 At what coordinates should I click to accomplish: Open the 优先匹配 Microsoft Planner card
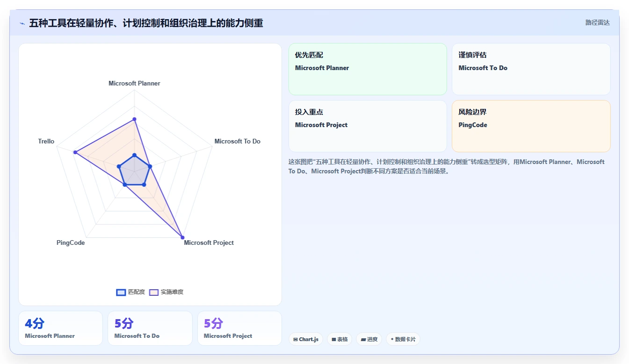368,69
